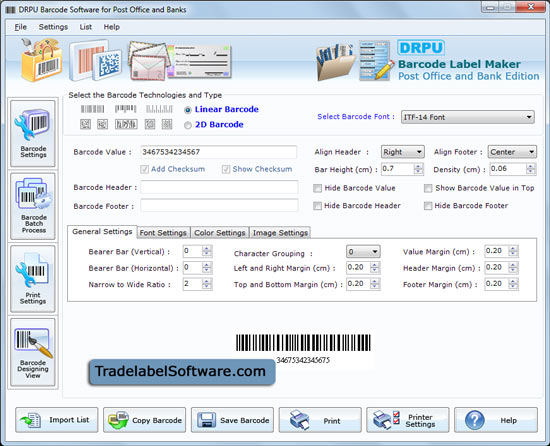This screenshot has height=446, width=550.
Task: Click the second linear barcode sample icon
Action: point(125,109)
